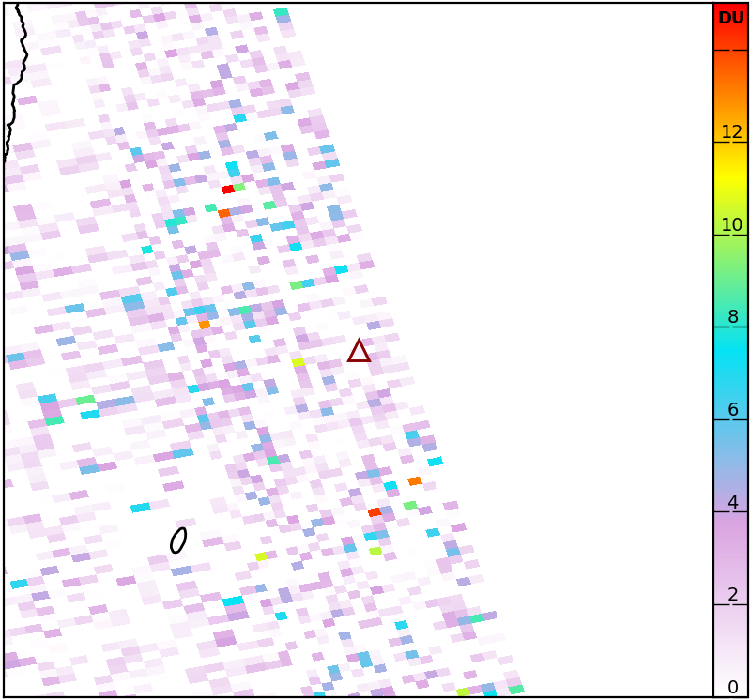Image resolution: width=750 pixels, height=700 pixels.
Task: Click the colorbar tick label 10
Action: 732,224
